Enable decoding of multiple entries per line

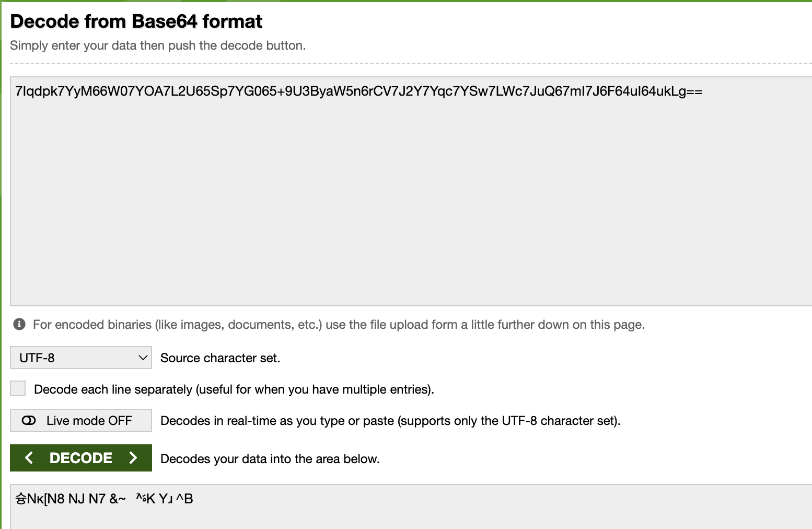(18, 388)
